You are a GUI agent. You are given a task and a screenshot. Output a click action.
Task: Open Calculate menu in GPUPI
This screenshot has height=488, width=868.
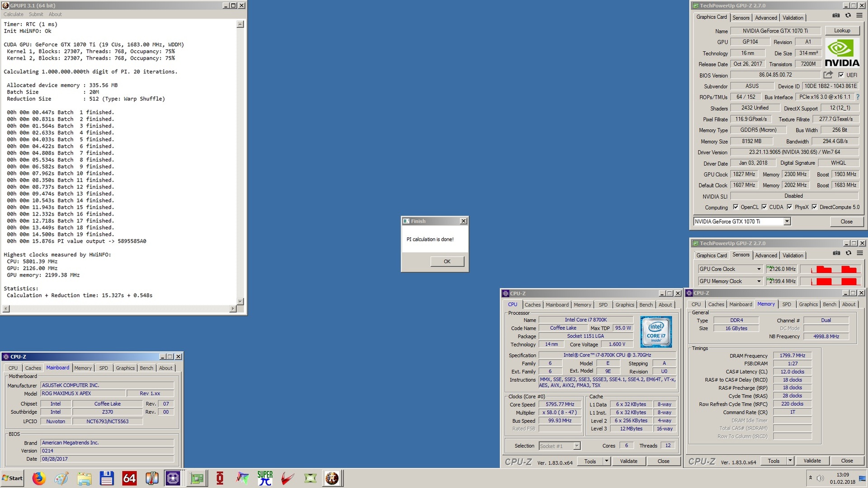13,14
